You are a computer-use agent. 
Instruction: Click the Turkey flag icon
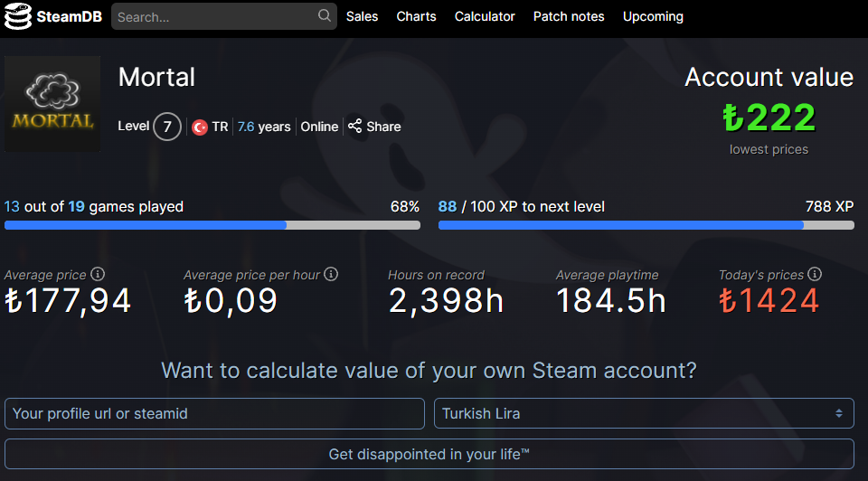(x=200, y=127)
